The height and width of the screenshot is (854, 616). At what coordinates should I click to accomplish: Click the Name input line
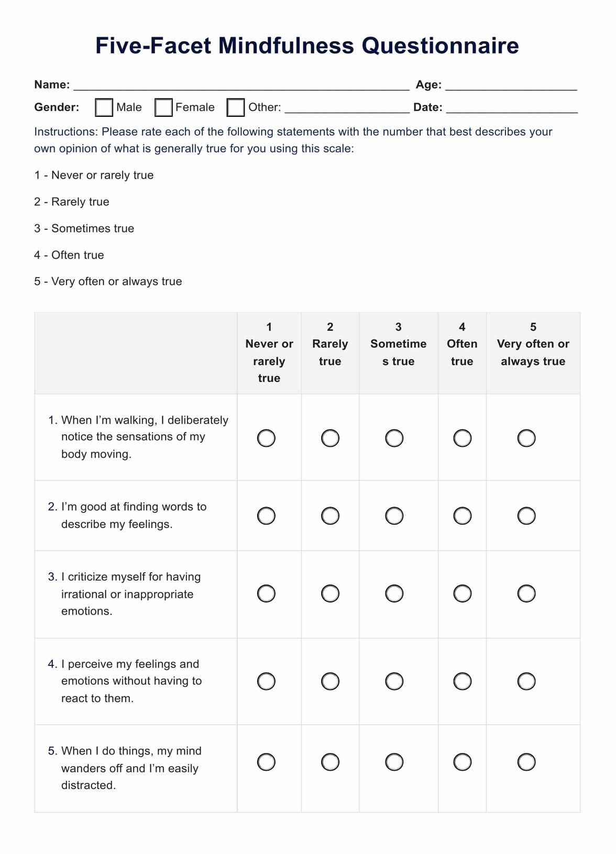point(241,85)
